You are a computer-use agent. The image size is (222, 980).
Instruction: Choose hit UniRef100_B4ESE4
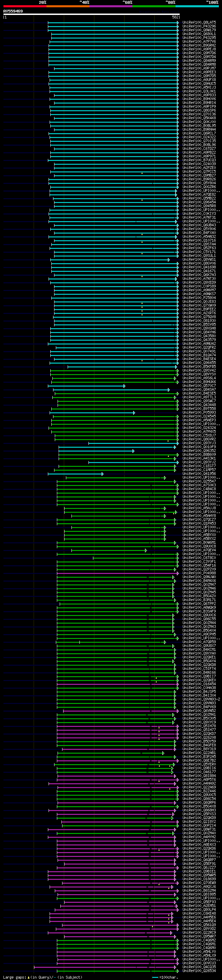pyautogui.click(x=199, y=359)
